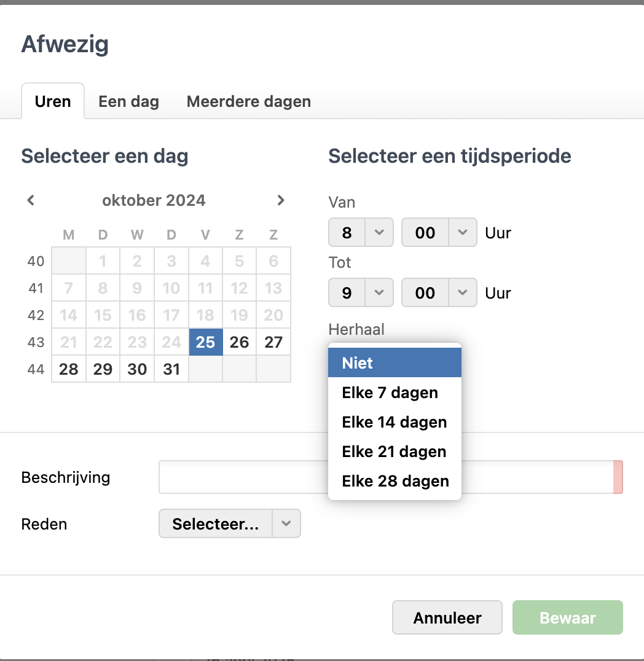
Task: Switch to the Meerdere dagen tab
Action: (x=248, y=101)
